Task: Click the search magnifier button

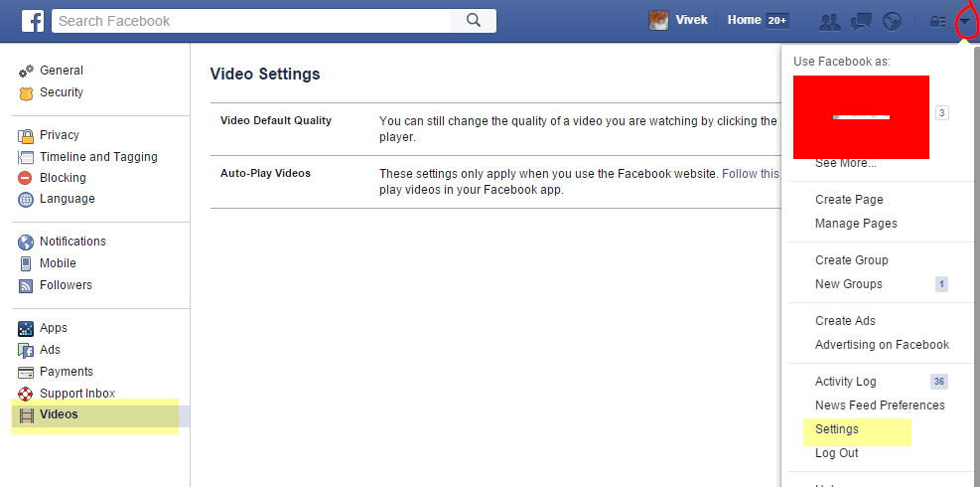Action: [x=474, y=20]
